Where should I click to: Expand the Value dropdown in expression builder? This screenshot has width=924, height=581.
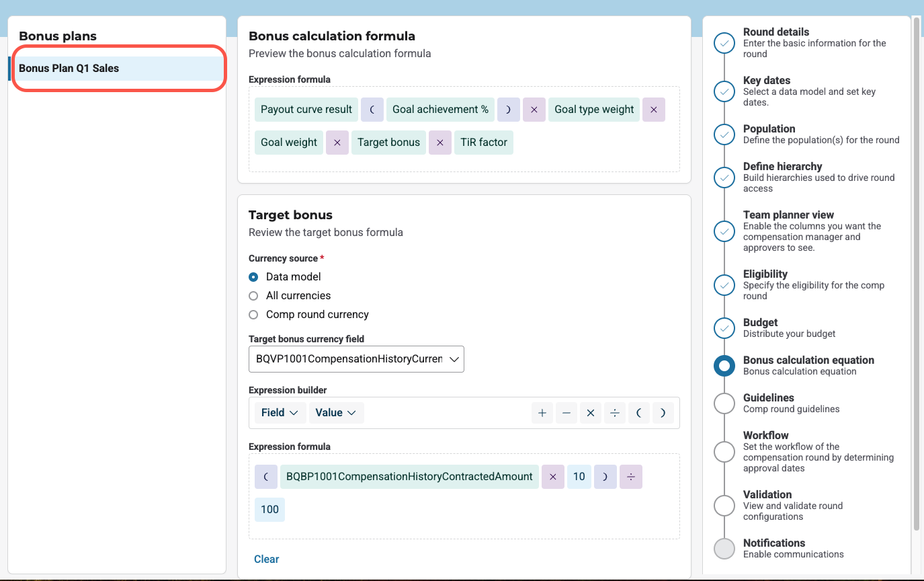click(336, 413)
